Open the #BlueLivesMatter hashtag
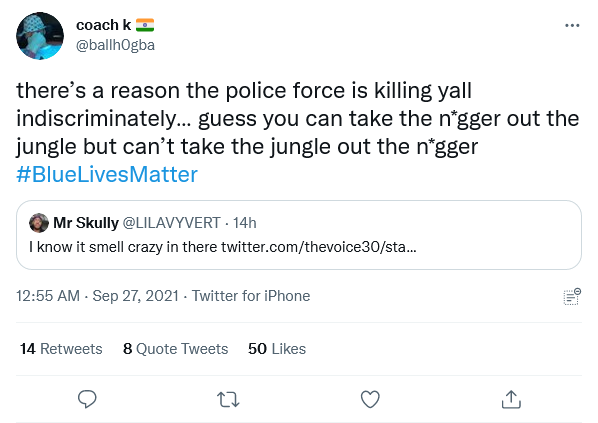This screenshot has height=423, width=598. (107, 175)
